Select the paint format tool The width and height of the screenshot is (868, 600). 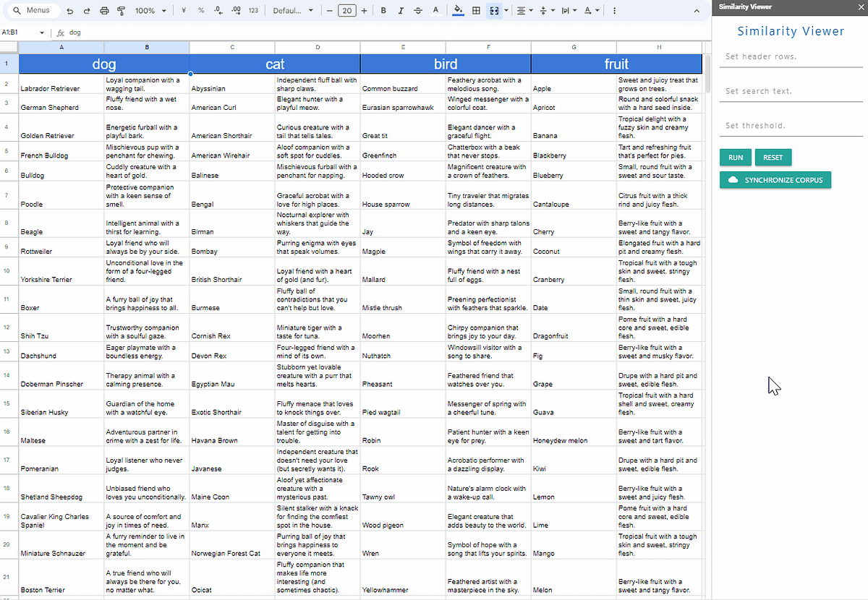click(x=122, y=11)
